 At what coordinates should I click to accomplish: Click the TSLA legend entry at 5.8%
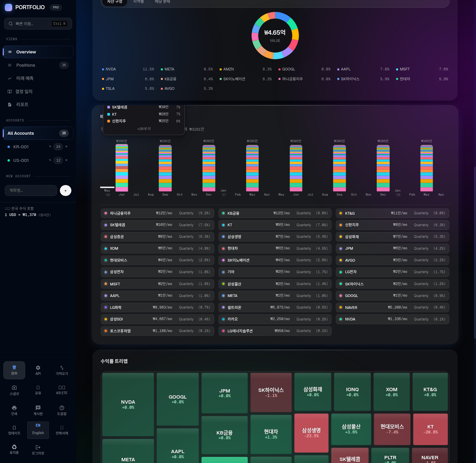point(128,88)
